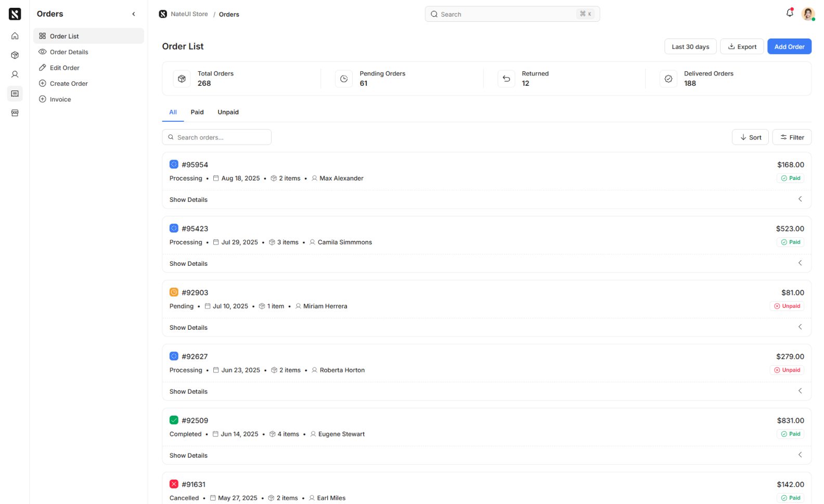The width and height of the screenshot is (824, 504).
Task: Select Order List in the sidebar
Action: tap(88, 36)
